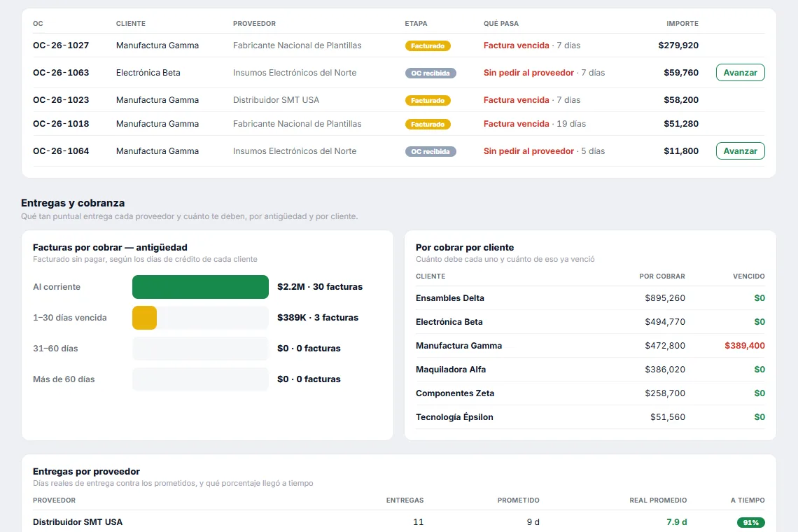
Task: Click the Facturado badge for OC-26-1027
Action: (x=428, y=45)
